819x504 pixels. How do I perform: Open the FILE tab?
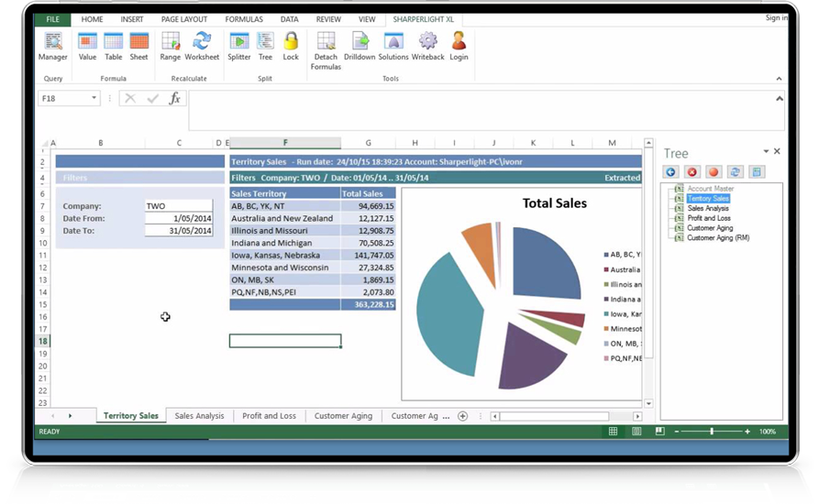53,19
